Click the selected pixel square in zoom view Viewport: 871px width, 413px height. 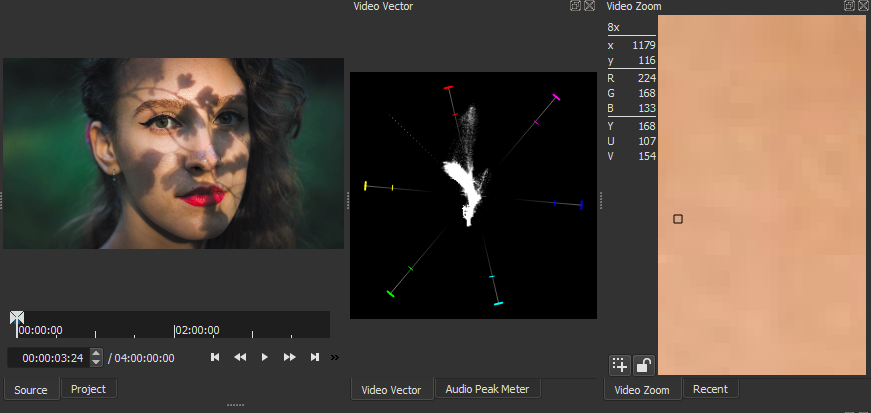pos(678,218)
